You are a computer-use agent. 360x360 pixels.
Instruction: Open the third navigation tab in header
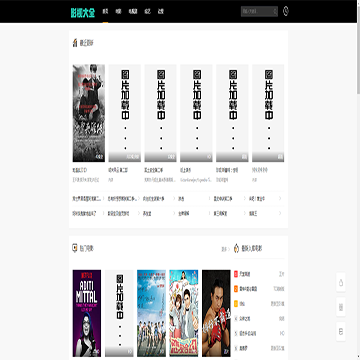coord(133,12)
